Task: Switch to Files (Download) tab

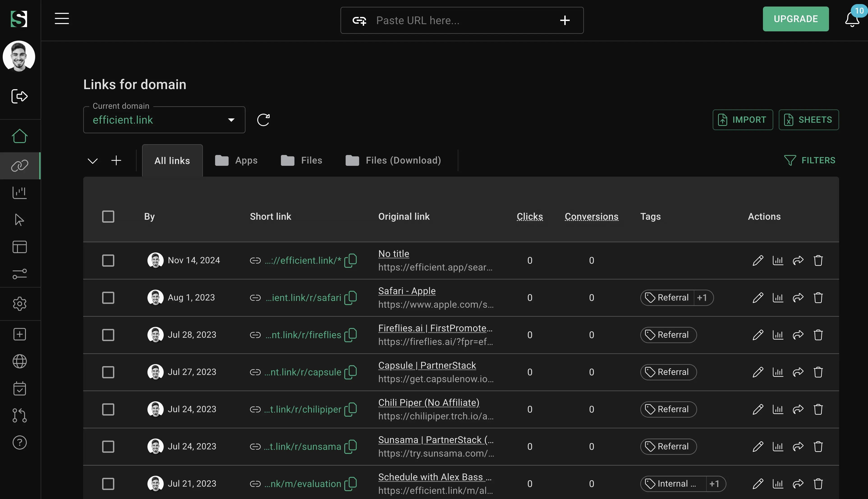Action: tap(393, 160)
